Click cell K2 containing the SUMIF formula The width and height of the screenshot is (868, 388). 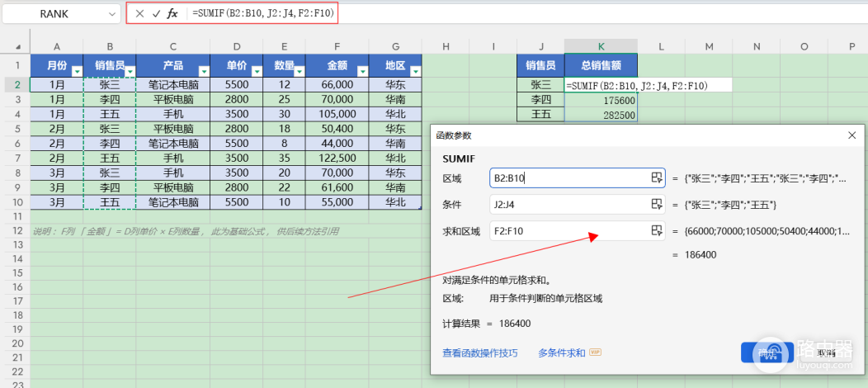pos(601,85)
